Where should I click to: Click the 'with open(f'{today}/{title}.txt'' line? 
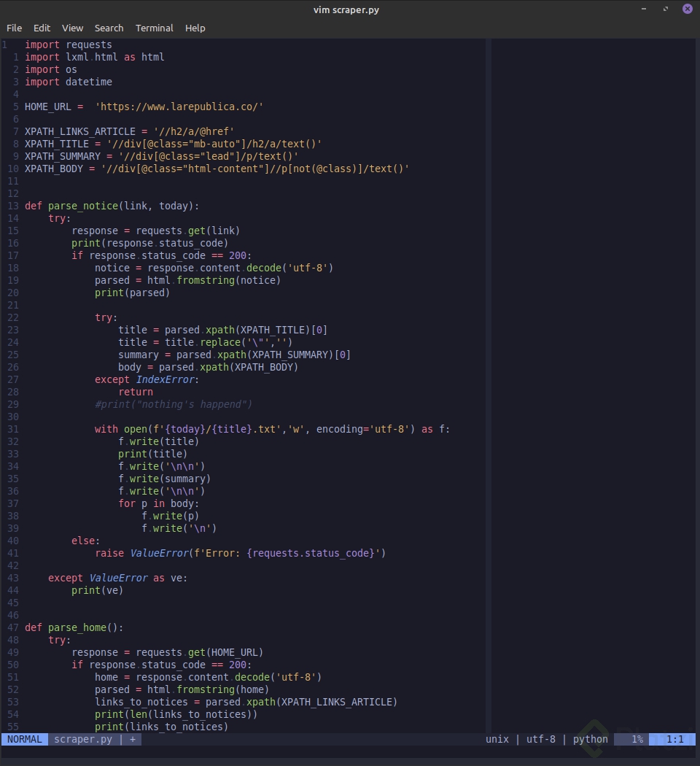273,430
